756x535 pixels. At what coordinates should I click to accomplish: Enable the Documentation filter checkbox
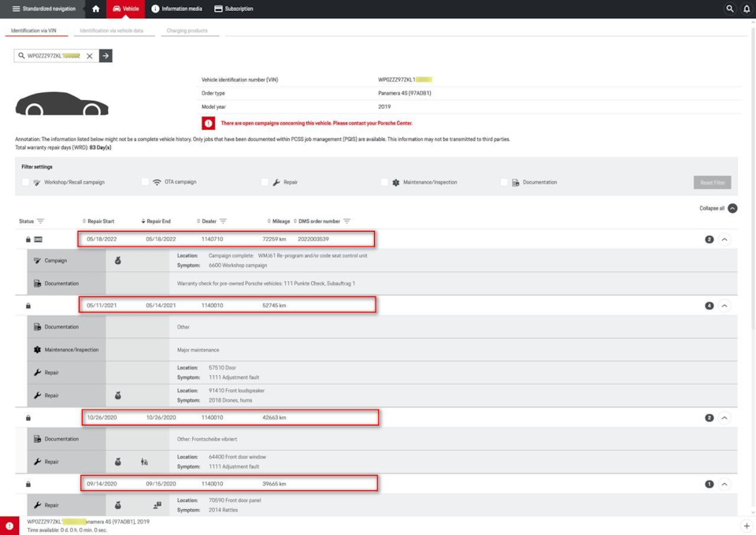pyautogui.click(x=504, y=182)
